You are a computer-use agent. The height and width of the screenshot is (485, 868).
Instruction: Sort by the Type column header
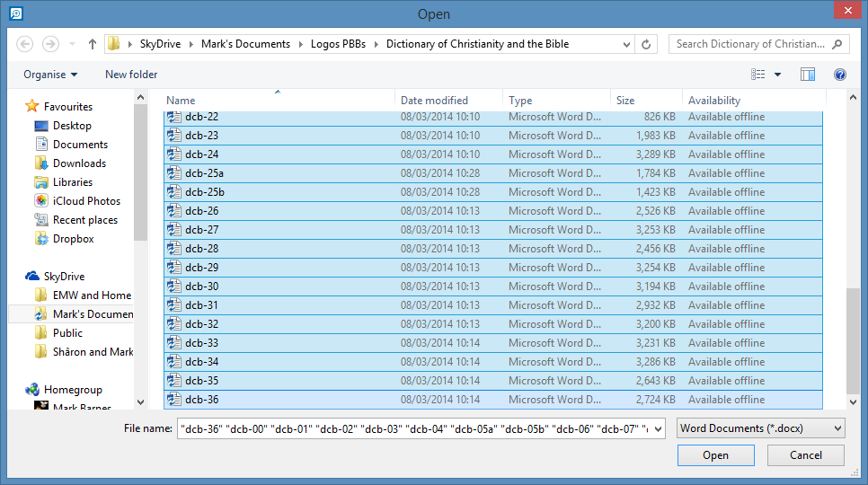point(556,100)
